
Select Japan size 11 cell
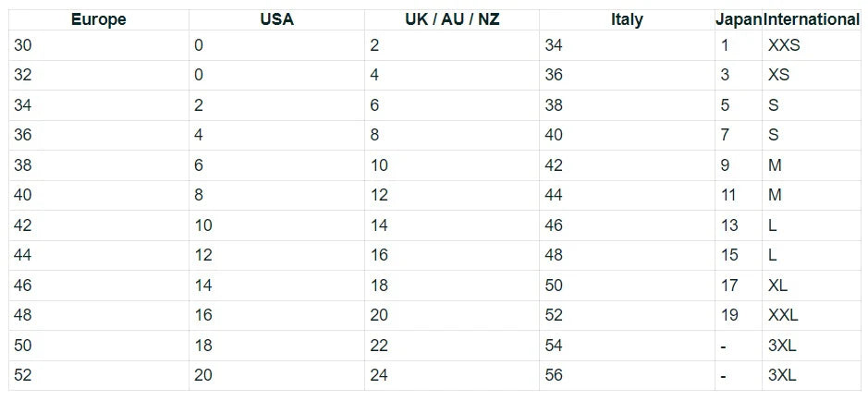739,195
